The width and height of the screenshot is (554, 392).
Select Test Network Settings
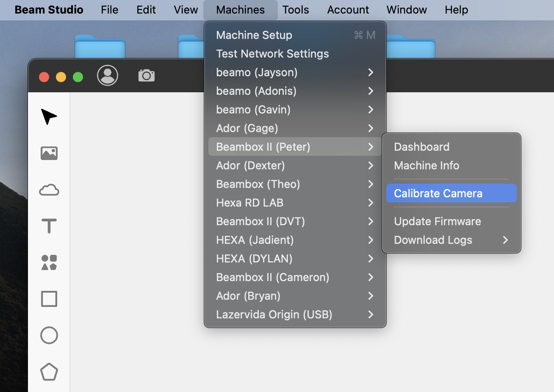[x=295, y=54]
